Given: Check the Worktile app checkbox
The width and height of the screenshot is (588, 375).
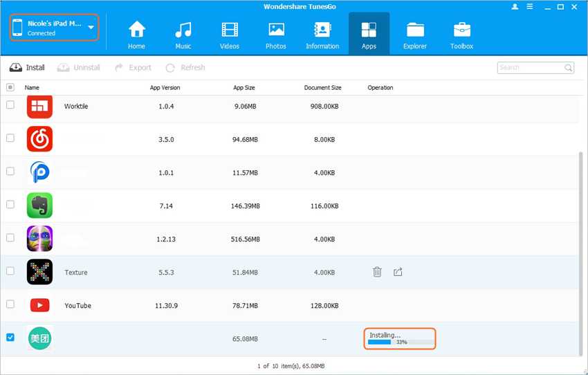Looking at the screenshot, I should (x=10, y=105).
